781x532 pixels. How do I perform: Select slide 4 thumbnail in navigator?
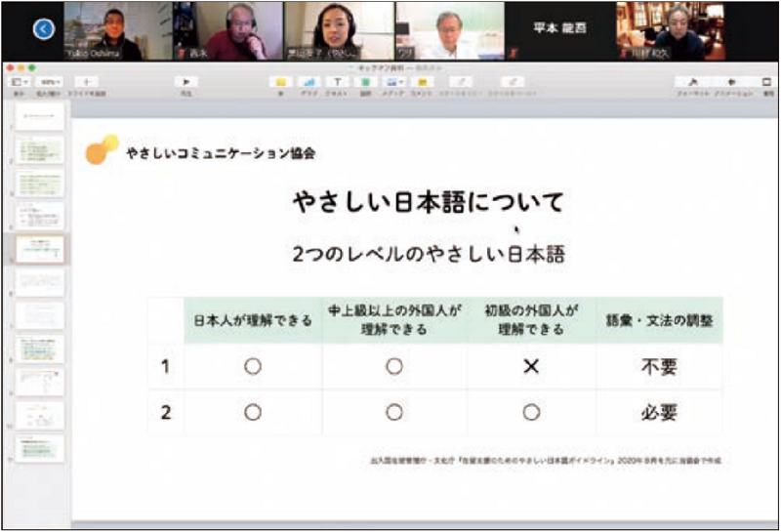[39, 216]
